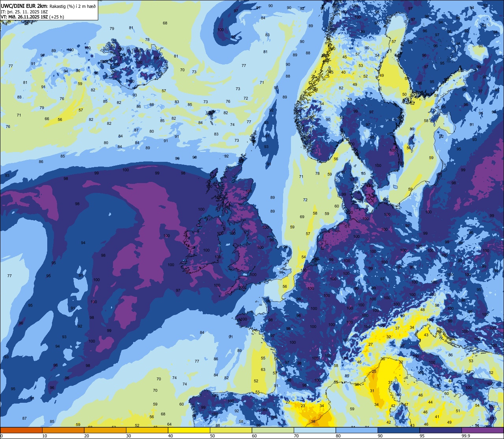Click the 'VT: Mið. 26.11.2025 19Z (+25 h)' line

pyautogui.click(x=33, y=17)
